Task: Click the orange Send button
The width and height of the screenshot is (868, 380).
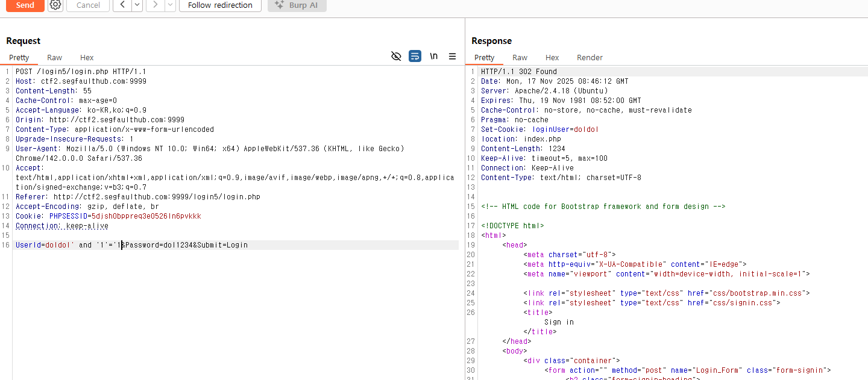Action: click(x=25, y=5)
